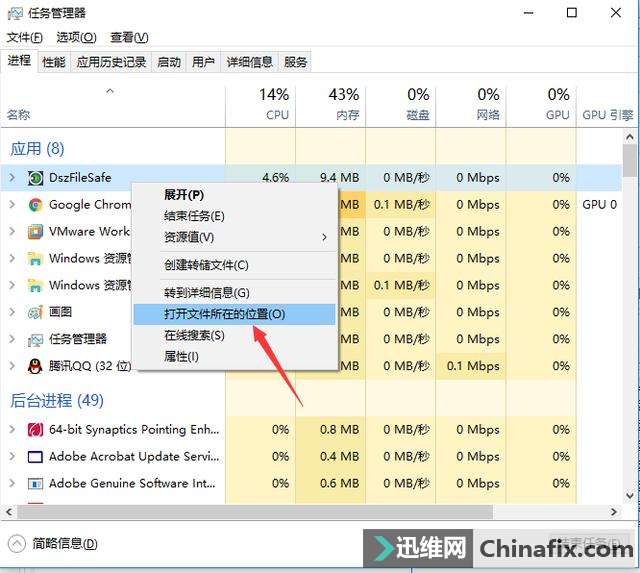Expand the Adobe Acrobat Update Service row
The image size is (640, 573).
[12, 456]
